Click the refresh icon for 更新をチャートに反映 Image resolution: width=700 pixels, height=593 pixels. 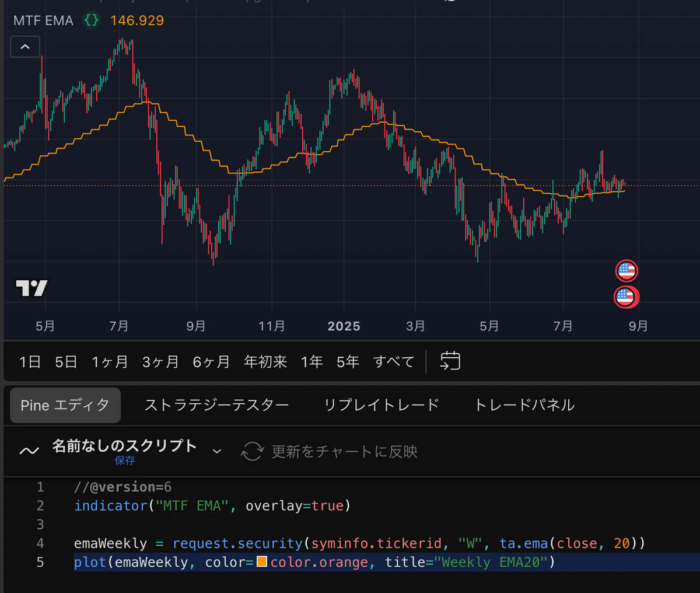[252, 451]
